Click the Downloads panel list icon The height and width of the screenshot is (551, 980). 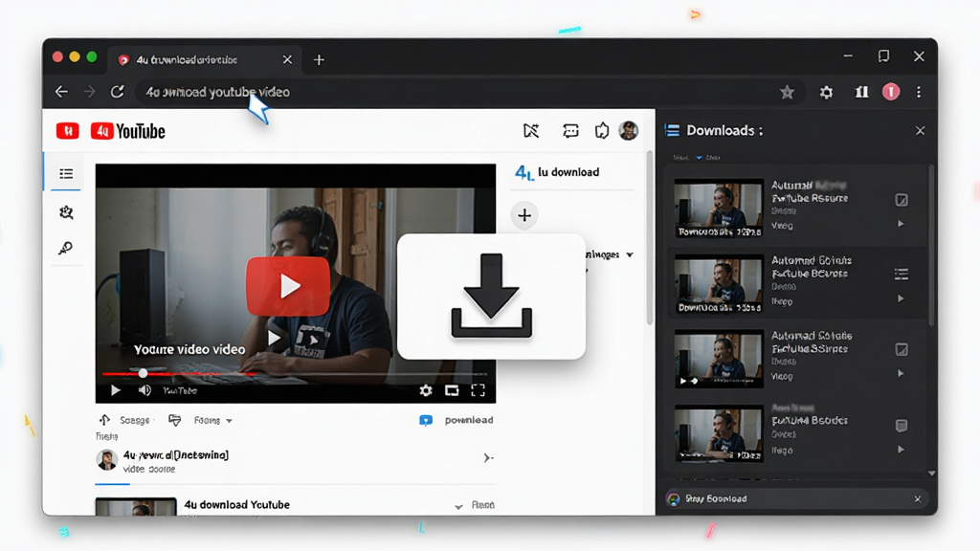point(673,130)
